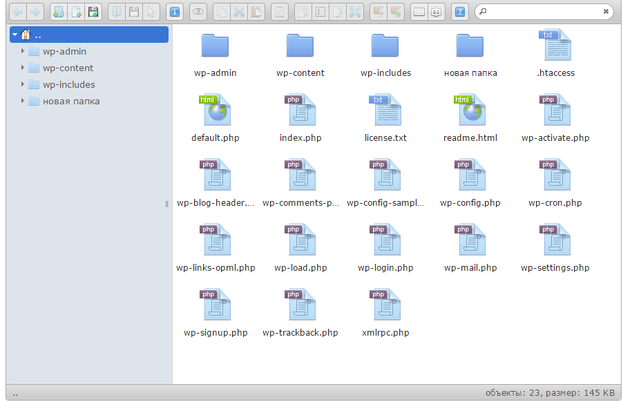Open the Help question mark icon
The height and width of the screenshot is (402, 623).
click(460, 12)
